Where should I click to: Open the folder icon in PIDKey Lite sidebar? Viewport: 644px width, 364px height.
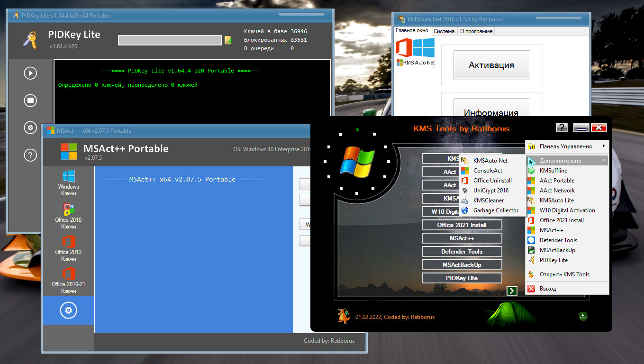[x=30, y=100]
